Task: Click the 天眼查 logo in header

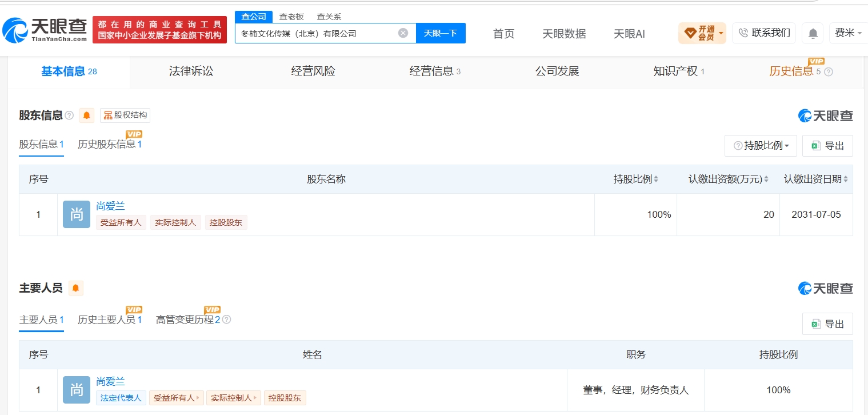Action: (x=45, y=30)
